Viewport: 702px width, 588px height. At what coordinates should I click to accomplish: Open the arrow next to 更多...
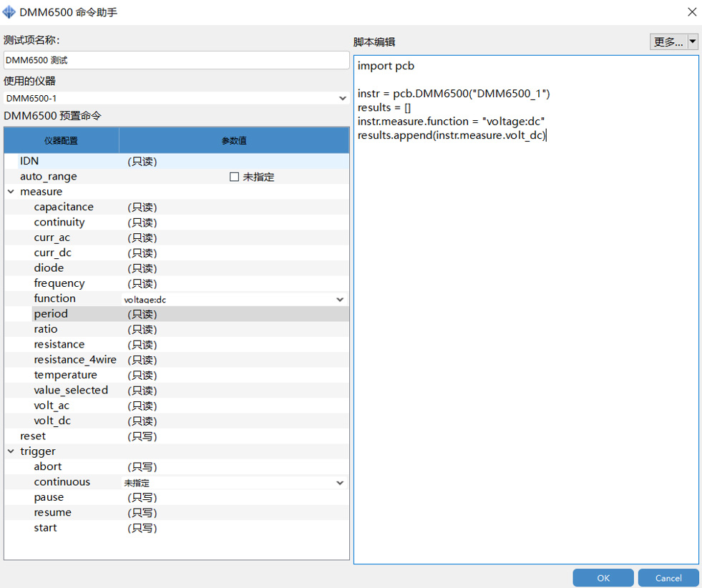point(693,42)
